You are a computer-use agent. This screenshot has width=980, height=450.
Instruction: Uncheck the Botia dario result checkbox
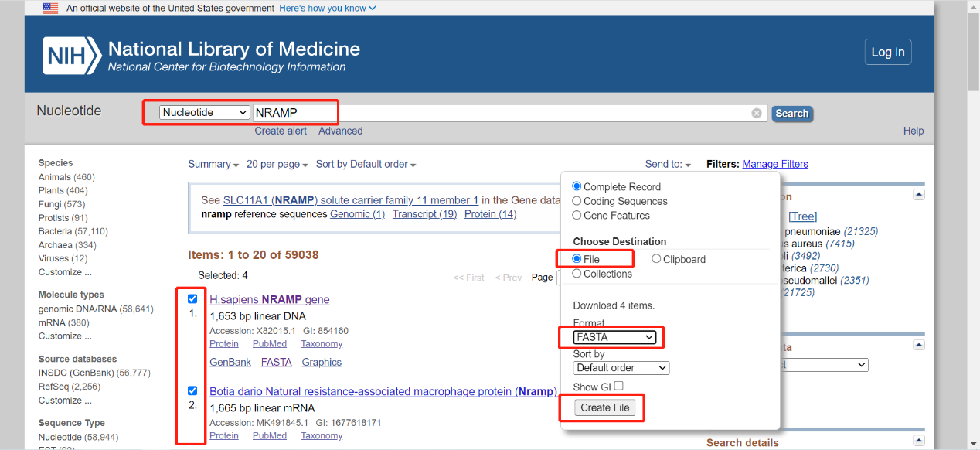click(x=192, y=390)
